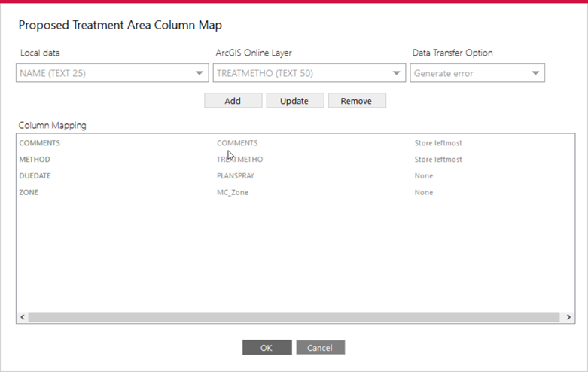Click the PLANSPRAY layer cell
The width and height of the screenshot is (588, 372).
point(236,176)
